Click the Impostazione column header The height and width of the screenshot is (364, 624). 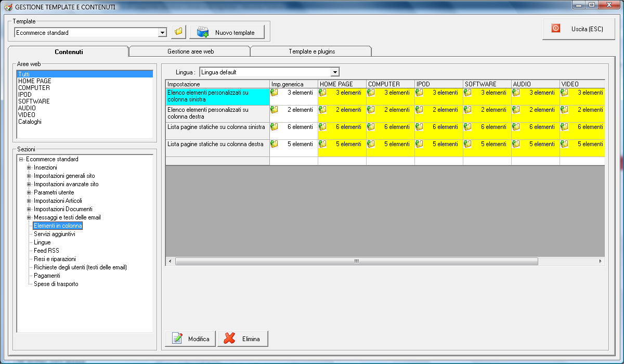[x=217, y=84]
